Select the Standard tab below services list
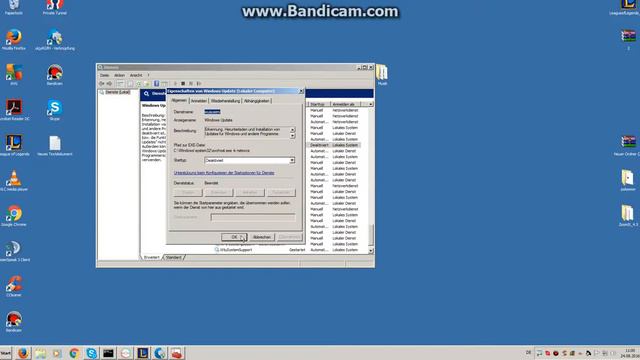The width and height of the screenshot is (640, 360). [x=173, y=257]
